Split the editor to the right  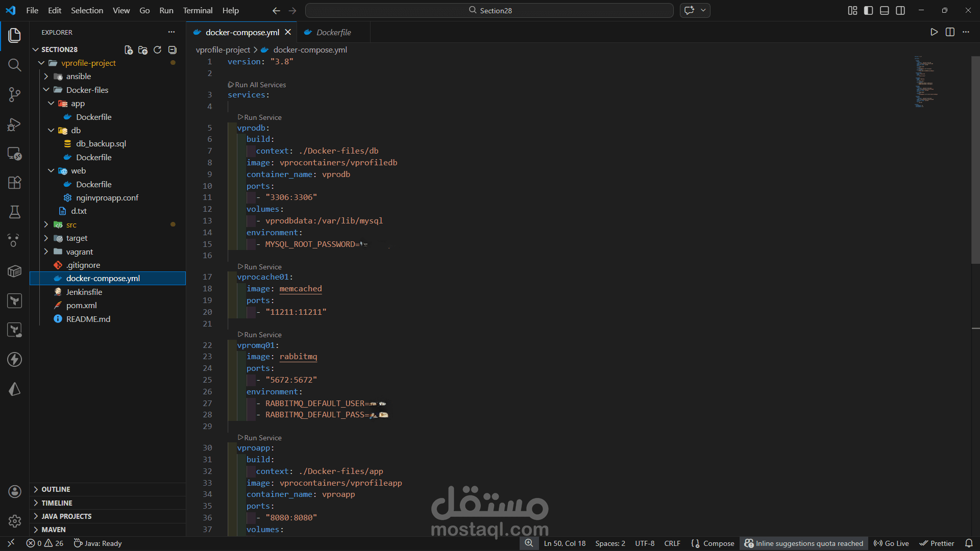pos(950,32)
